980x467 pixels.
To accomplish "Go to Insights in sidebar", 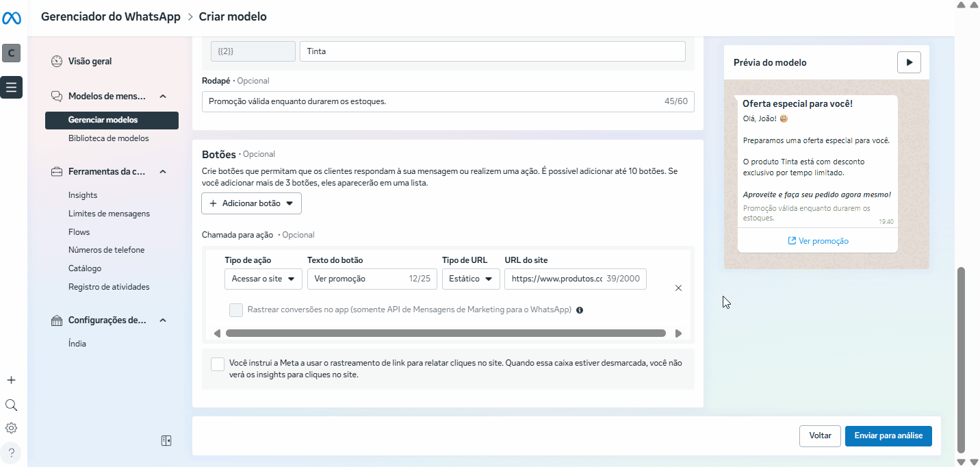I will (x=83, y=195).
